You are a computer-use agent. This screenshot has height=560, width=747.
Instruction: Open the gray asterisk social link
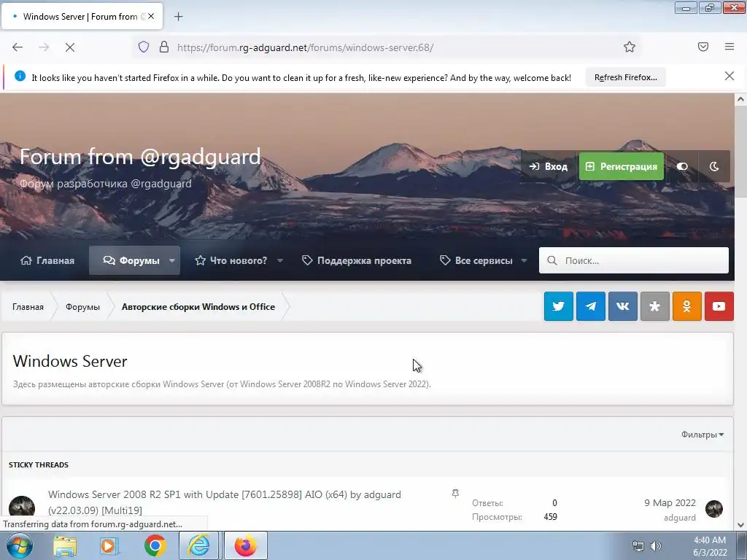click(654, 306)
